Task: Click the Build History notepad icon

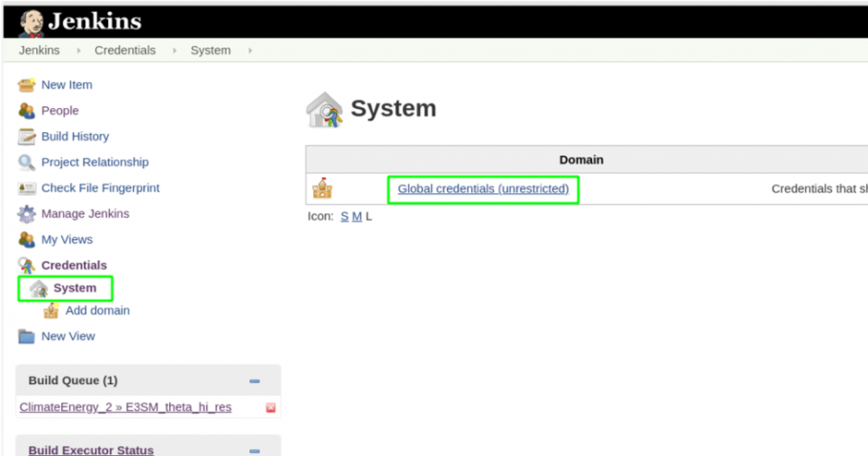Action: pos(27,137)
